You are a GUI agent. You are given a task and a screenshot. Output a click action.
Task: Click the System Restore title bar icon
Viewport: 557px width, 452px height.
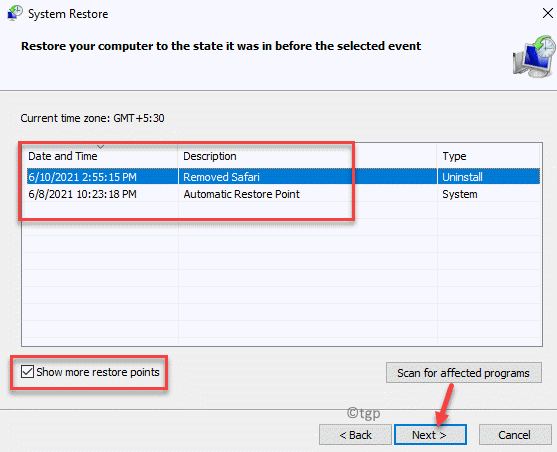[15, 14]
